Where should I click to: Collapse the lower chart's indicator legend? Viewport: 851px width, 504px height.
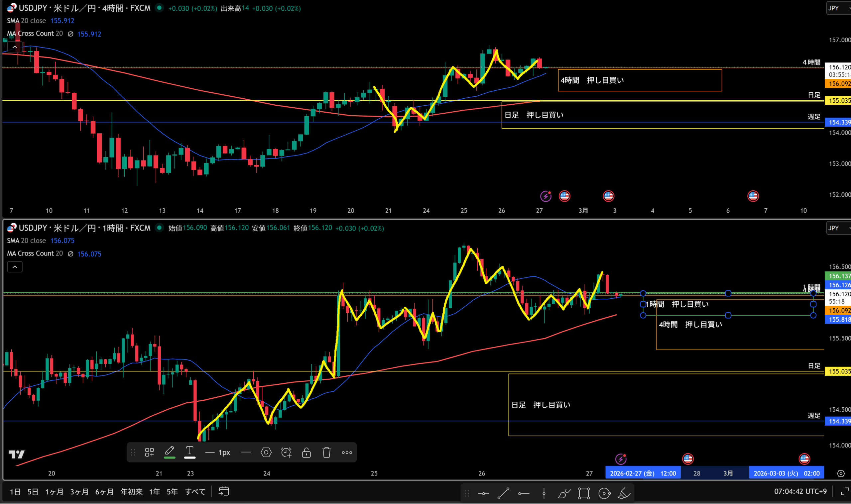point(15,267)
